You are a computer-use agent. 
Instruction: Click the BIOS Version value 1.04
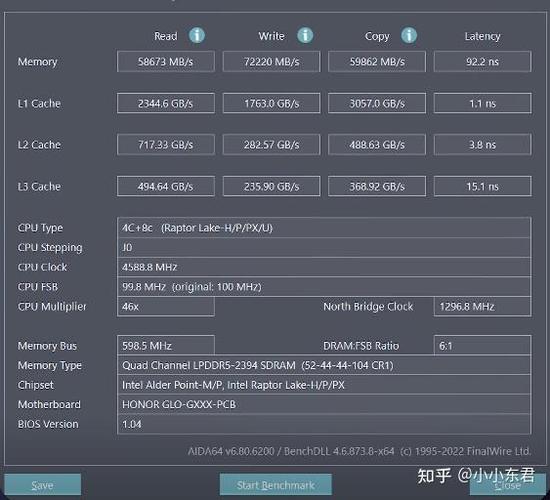tap(324, 424)
